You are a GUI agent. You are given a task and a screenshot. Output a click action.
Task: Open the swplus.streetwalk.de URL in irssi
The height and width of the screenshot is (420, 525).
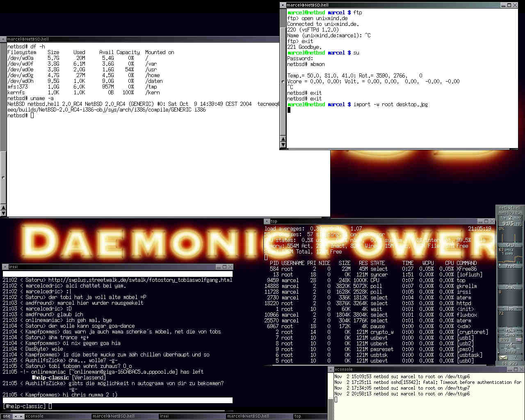pyautogui.click(x=140, y=280)
